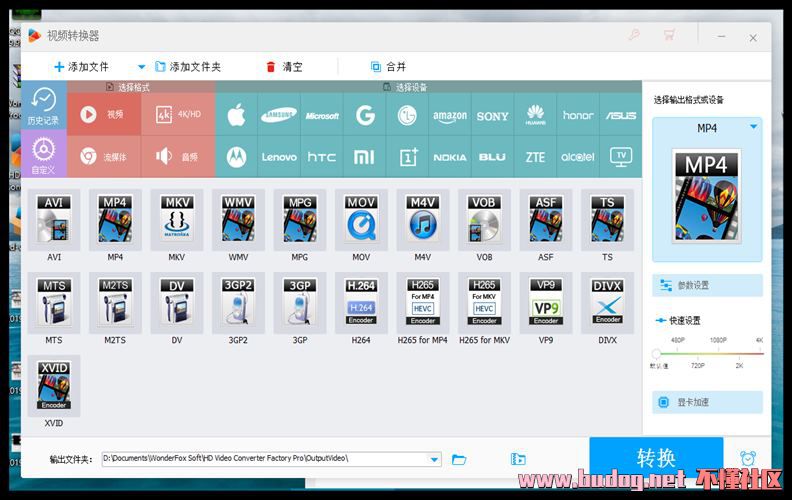The height and width of the screenshot is (500, 792).
Task: Open LG device presets
Action: [x=407, y=115]
